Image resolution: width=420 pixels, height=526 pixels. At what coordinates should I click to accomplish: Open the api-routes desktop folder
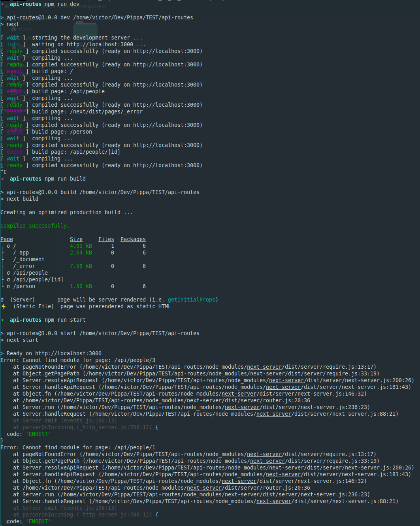(85, 34)
